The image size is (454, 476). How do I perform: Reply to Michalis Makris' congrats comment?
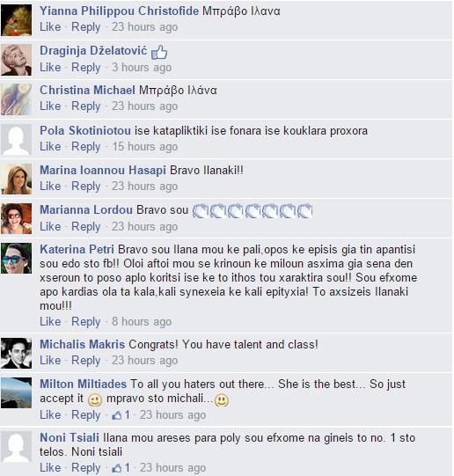[x=86, y=361]
